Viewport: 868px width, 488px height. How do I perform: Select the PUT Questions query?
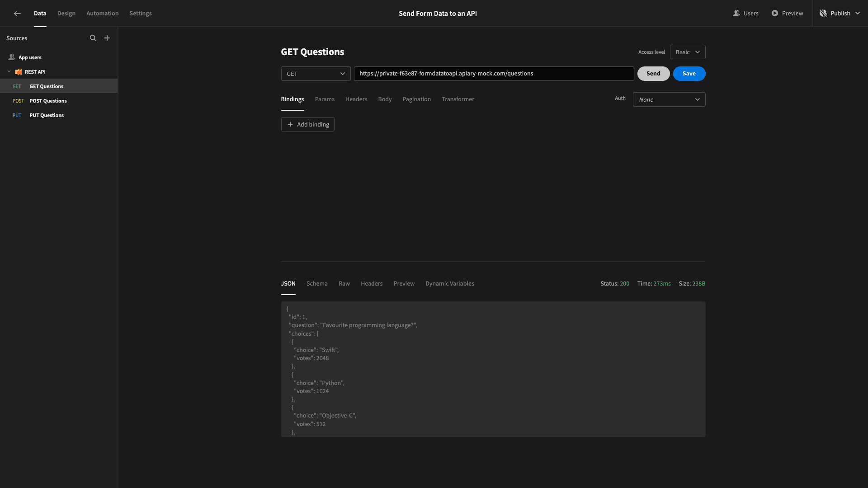tap(59, 115)
